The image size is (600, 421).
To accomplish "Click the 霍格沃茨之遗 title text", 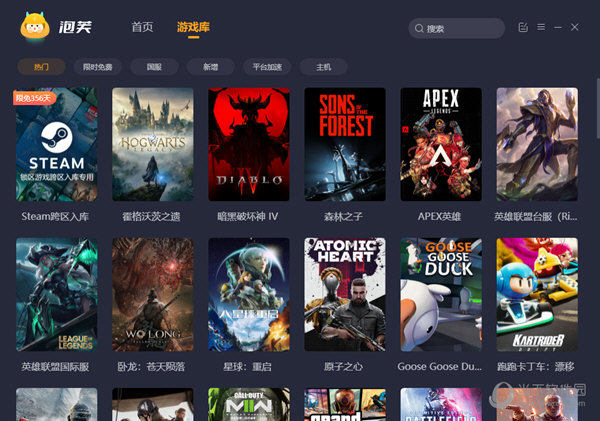I will coord(151,217).
